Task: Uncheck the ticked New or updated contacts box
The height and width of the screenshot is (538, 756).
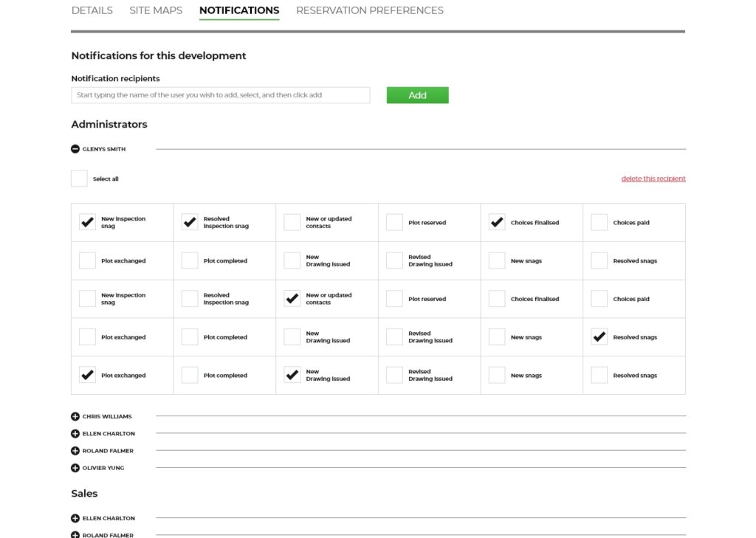Action: [x=292, y=299]
